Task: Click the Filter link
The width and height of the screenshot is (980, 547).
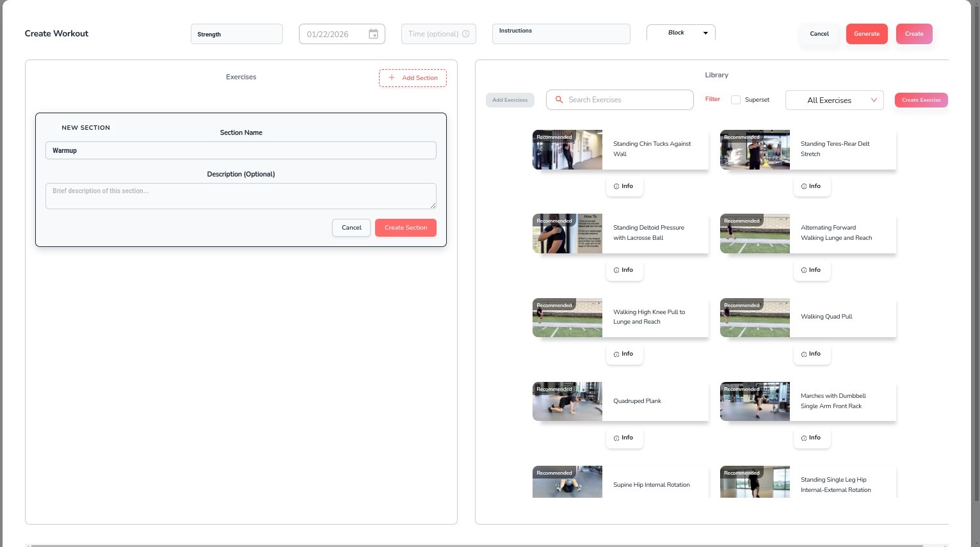Action: click(x=712, y=99)
